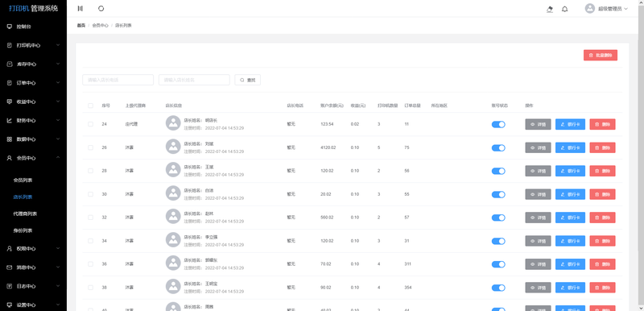
Task: Check the checkbox for row 36
Action: point(90,263)
